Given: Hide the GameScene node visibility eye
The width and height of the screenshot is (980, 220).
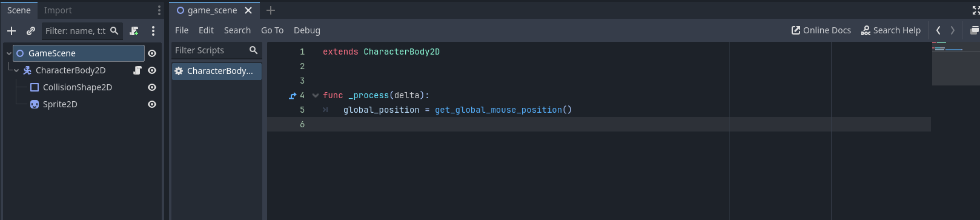Looking at the screenshot, I should tap(152, 53).
